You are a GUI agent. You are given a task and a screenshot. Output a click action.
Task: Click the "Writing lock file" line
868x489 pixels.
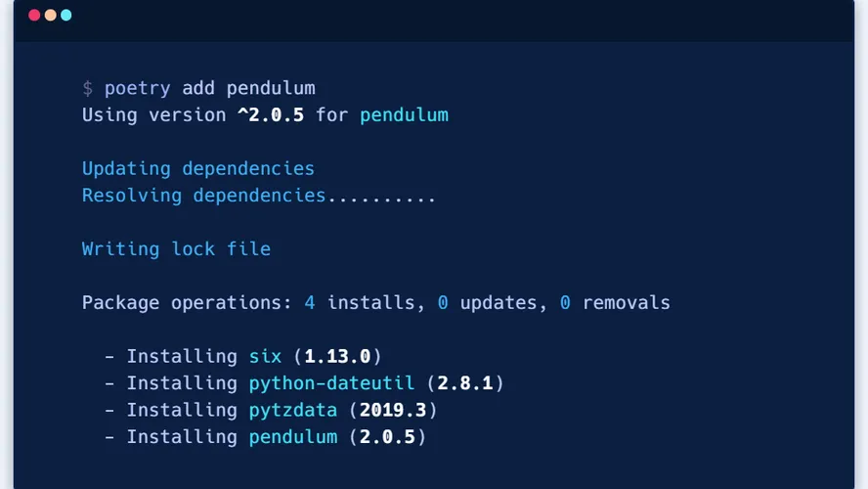pyautogui.click(x=176, y=248)
